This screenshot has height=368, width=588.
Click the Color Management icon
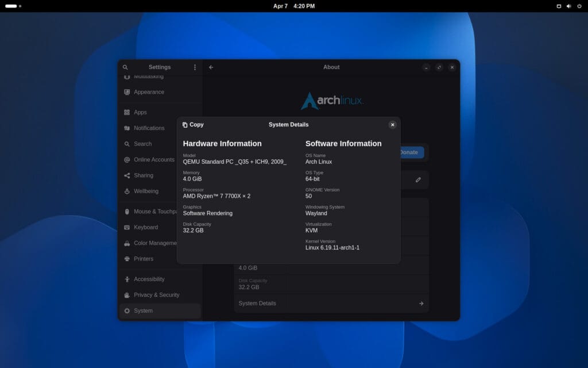pyautogui.click(x=127, y=243)
